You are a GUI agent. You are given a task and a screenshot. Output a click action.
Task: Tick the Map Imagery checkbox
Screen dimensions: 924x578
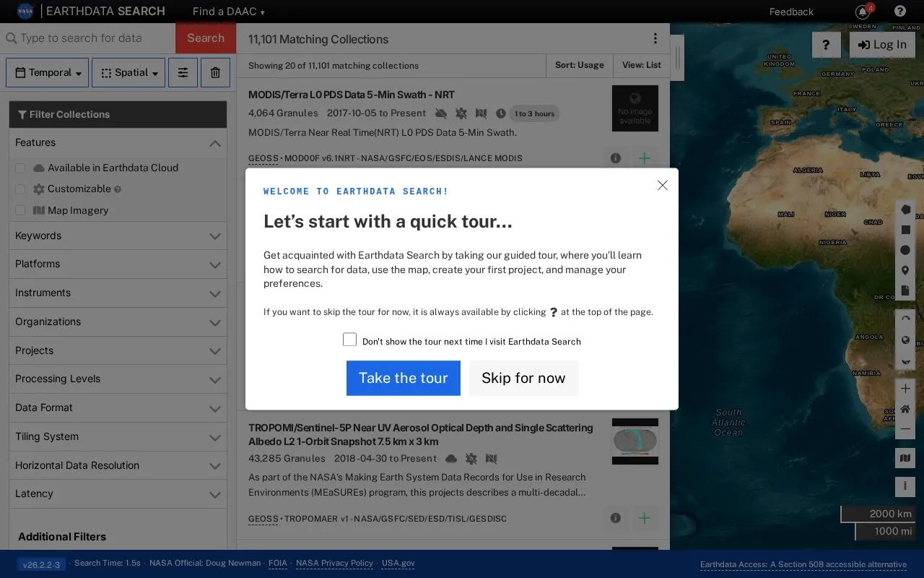point(20,210)
